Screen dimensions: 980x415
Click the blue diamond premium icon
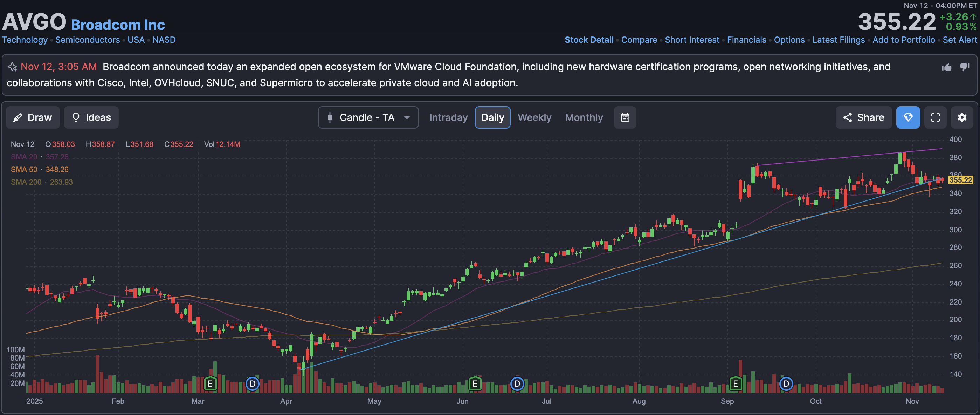click(908, 117)
